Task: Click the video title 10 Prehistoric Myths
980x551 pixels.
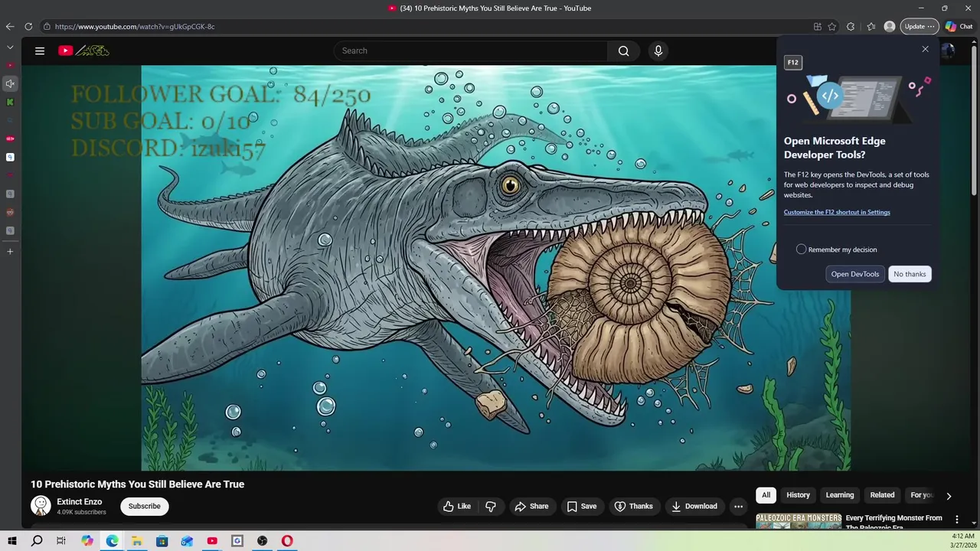Action: tap(137, 484)
